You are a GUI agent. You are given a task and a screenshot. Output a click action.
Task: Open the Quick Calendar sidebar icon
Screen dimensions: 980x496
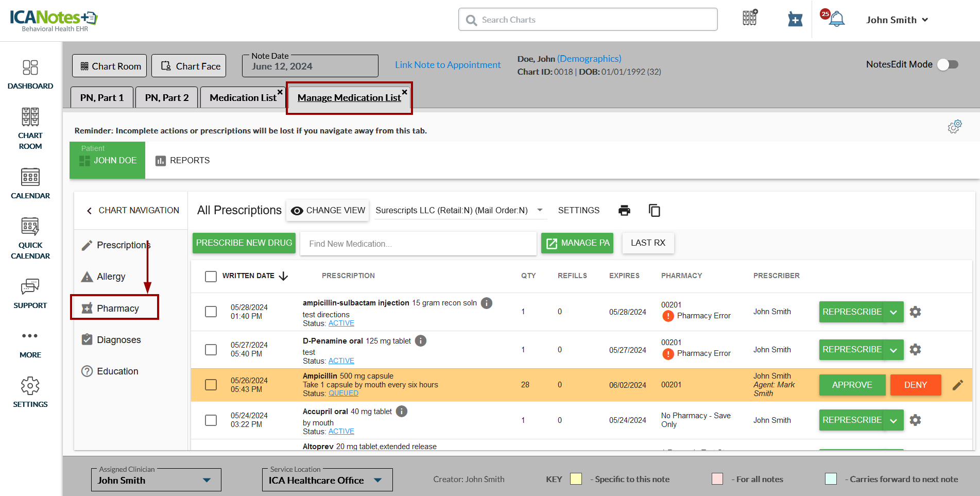(30, 238)
